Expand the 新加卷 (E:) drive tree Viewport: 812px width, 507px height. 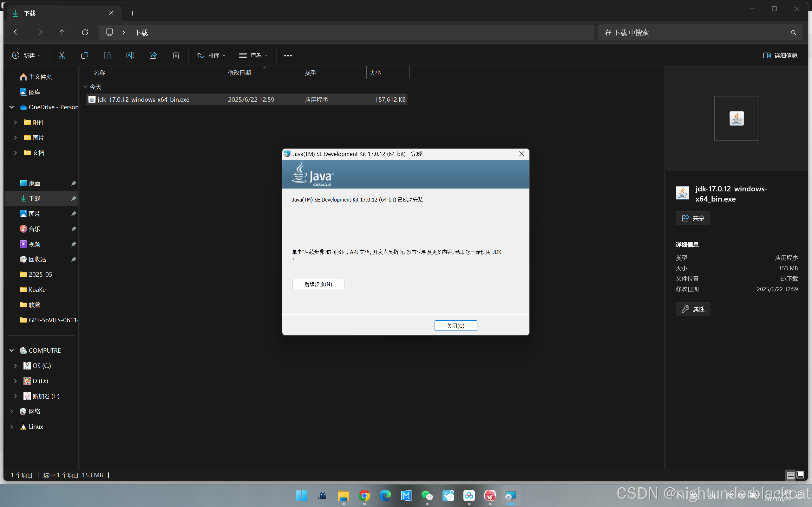tap(16, 396)
